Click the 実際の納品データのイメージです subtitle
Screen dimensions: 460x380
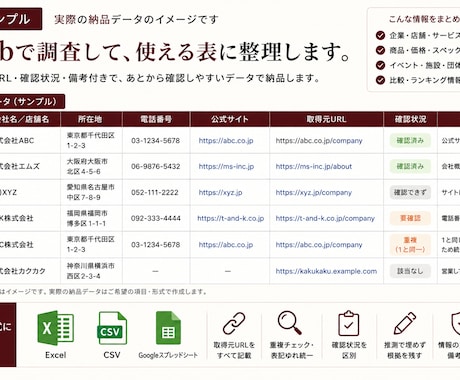(x=136, y=19)
